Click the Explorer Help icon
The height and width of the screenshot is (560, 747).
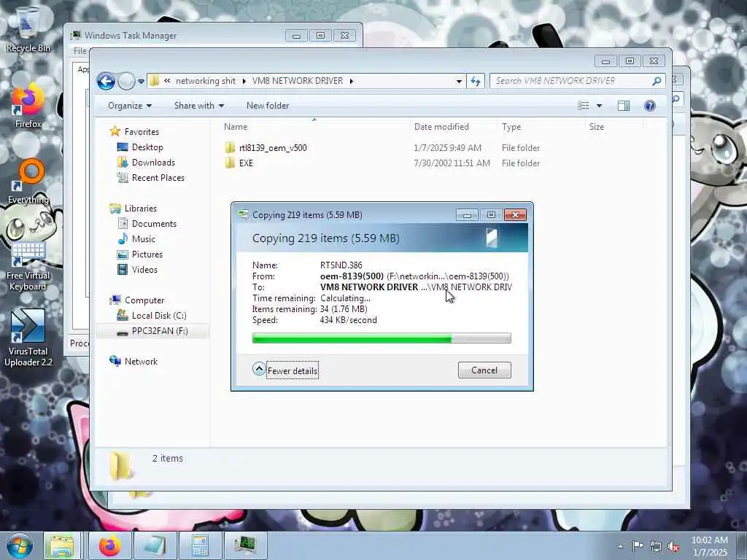tap(650, 106)
